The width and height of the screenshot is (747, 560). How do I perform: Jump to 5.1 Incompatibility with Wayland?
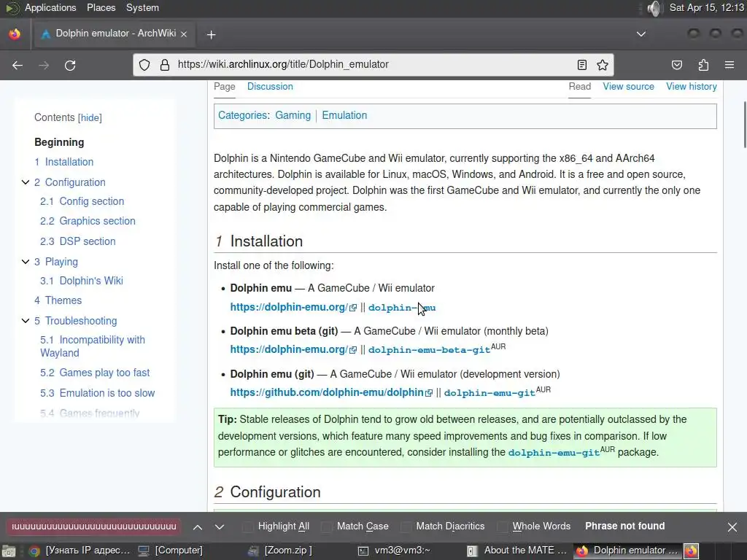[x=93, y=346]
